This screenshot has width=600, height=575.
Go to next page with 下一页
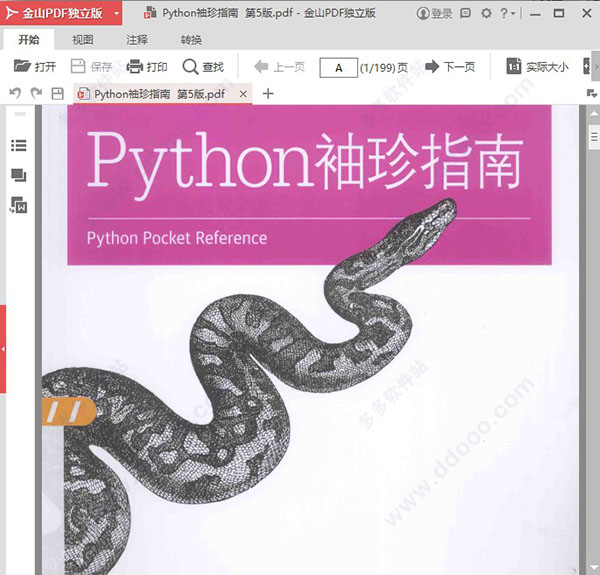click(450, 67)
